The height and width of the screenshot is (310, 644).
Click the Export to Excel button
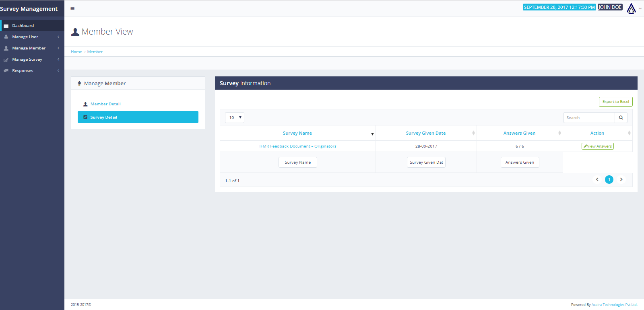615,102
